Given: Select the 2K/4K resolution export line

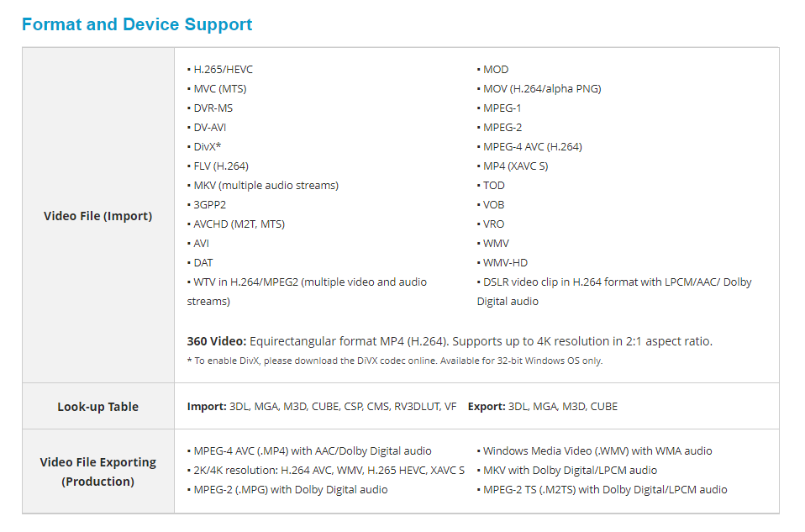Looking at the screenshot, I should (x=329, y=471).
